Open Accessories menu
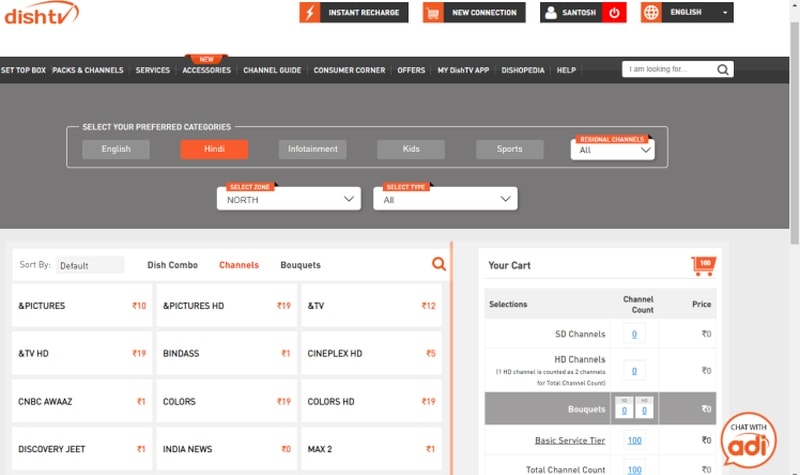Viewport: 800px width, 475px height. [x=207, y=70]
